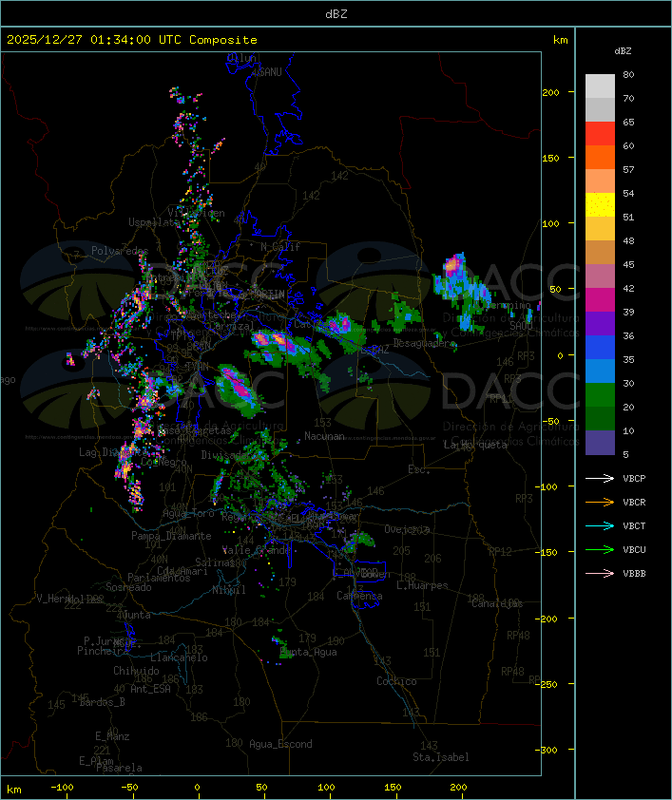Click the VBCP legend label

(634, 478)
